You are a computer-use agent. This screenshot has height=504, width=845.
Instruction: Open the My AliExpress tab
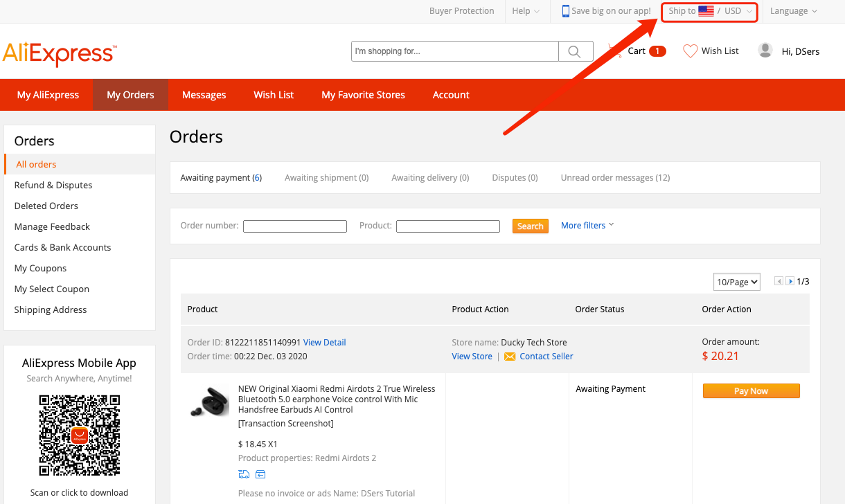(x=48, y=95)
